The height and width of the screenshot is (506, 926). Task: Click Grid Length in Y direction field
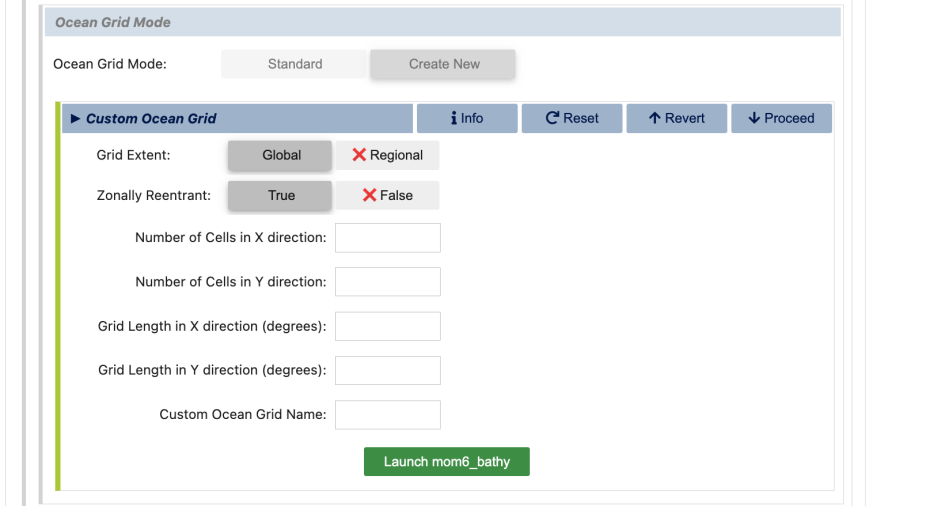coord(387,370)
